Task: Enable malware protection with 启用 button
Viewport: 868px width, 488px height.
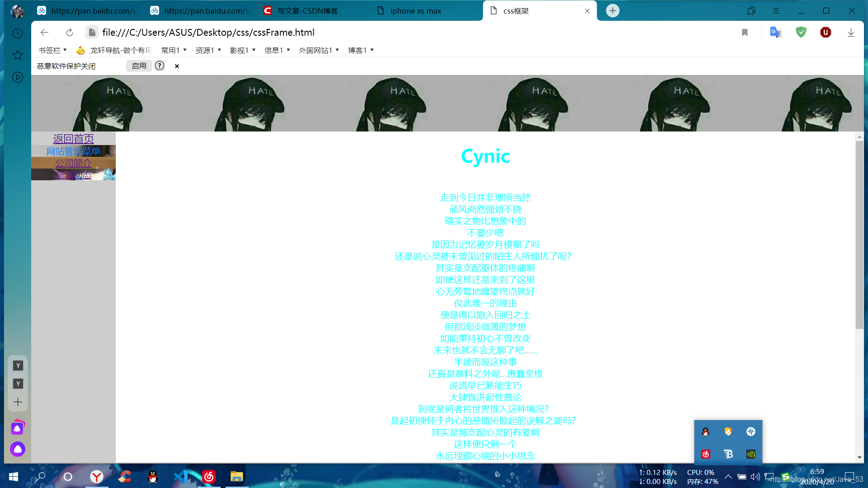Action: coord(139,66)
